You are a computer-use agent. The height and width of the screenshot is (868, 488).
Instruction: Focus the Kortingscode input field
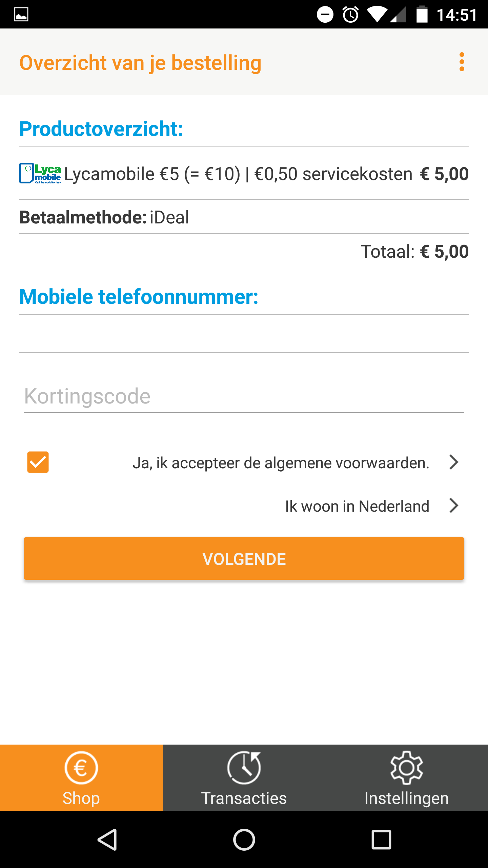[x=244, y=396]
